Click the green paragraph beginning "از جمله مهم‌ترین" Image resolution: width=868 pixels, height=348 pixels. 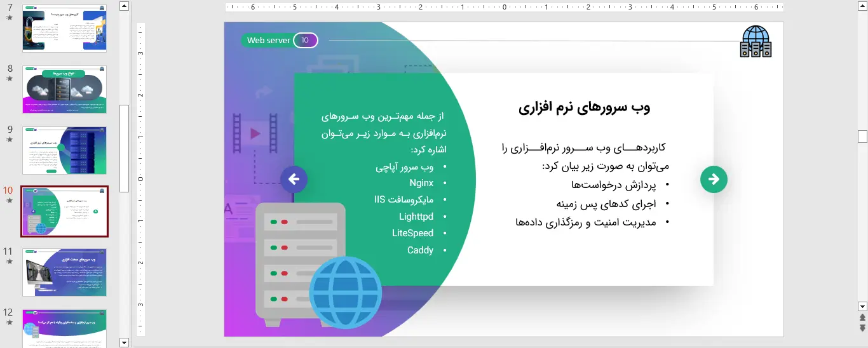click(384, 133)
